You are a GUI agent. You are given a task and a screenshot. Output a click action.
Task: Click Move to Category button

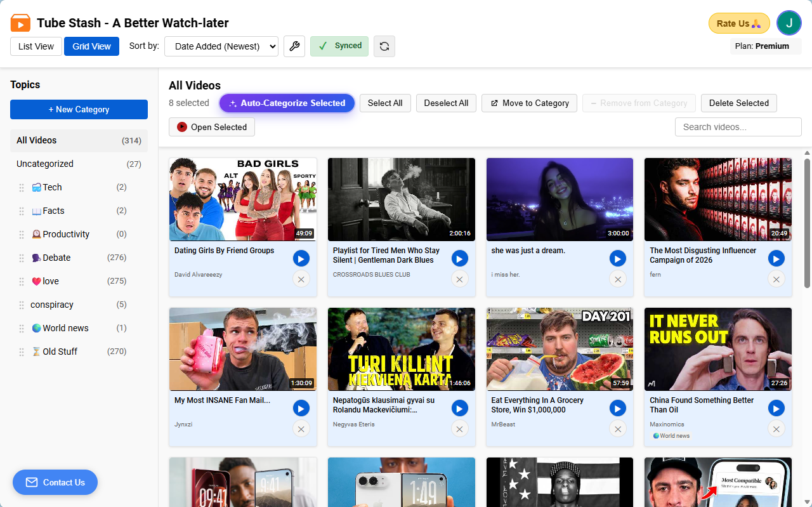point(529,103)
